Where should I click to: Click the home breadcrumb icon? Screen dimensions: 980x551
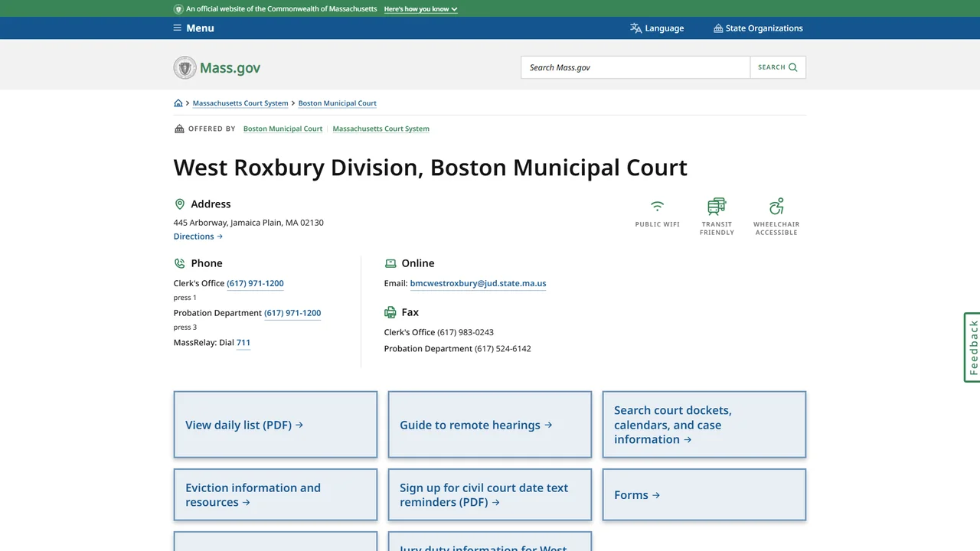pyautogui.click(x=178, y=103)
